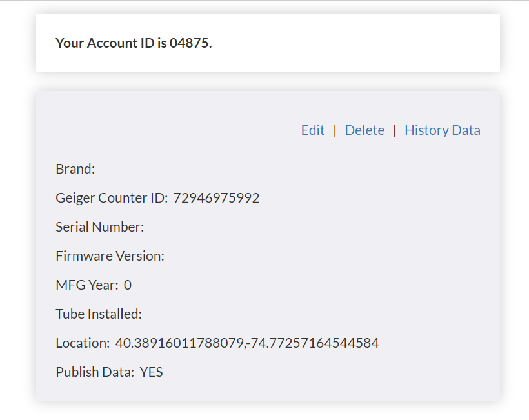Click the Publish Data YES value
This screenshot has height=420, width=529.
[x=151, y=372]
